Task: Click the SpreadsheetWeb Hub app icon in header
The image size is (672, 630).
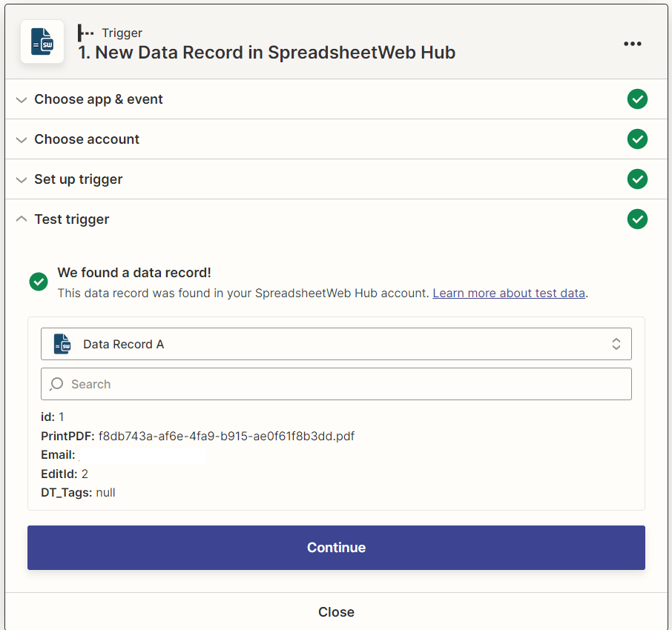Action: click(x=42, y=42)
